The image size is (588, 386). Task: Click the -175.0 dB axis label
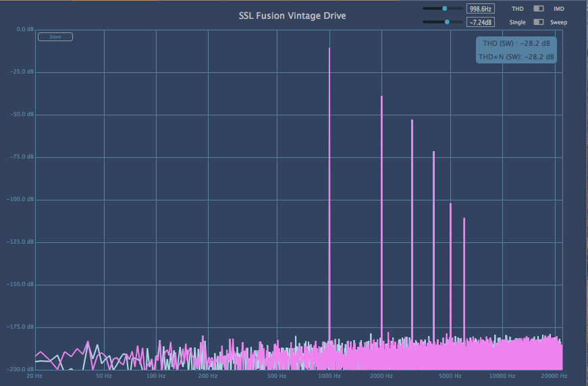[20, 327]
